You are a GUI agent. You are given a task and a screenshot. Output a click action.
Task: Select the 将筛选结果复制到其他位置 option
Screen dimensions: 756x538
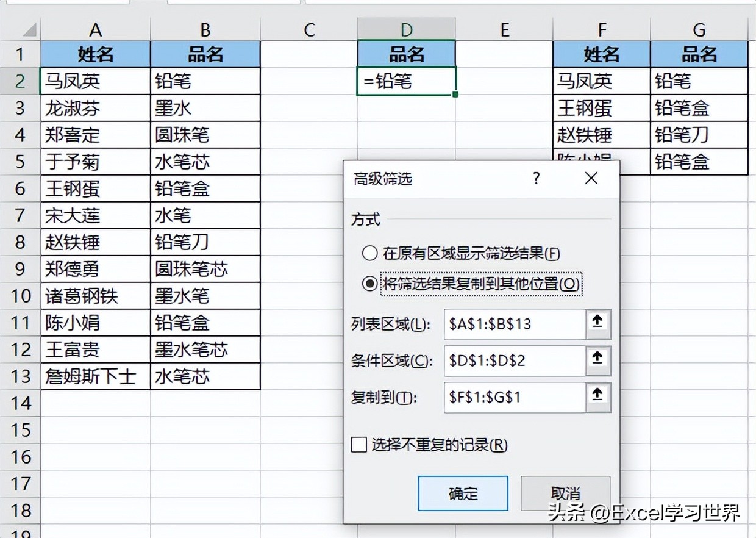370,284
